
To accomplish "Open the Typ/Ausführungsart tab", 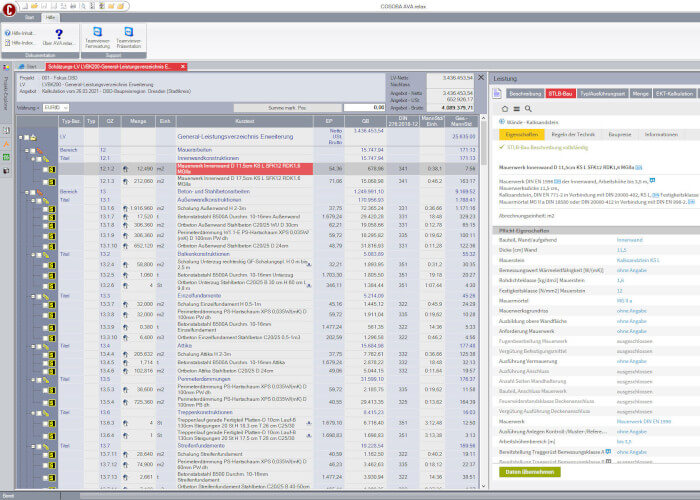I will (x=603, y=93).
